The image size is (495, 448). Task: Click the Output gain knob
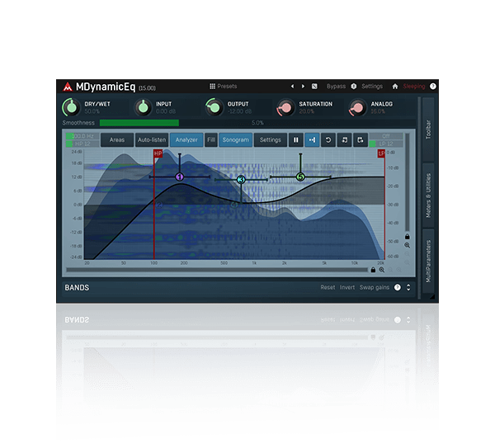coord(214,107)
